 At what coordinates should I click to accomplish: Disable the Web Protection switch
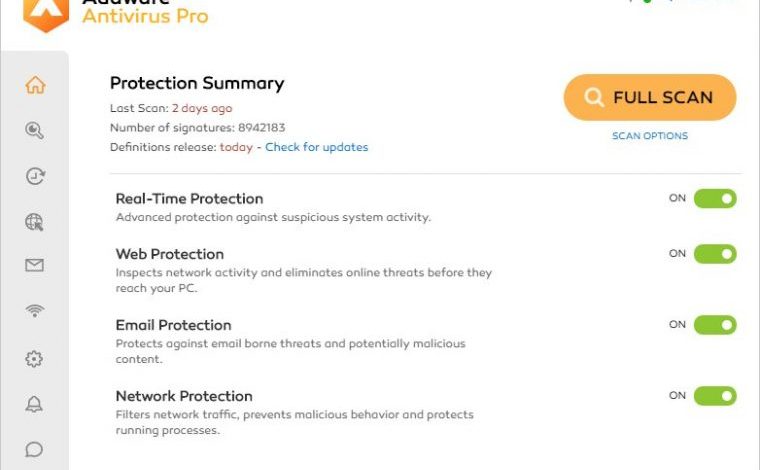tap(715, 254)
